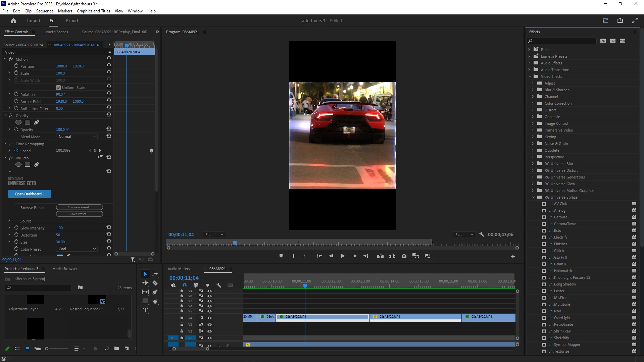This screenshot has height=362, width=644.
Task: Select the Type tool
Action: tap(145, 310)
